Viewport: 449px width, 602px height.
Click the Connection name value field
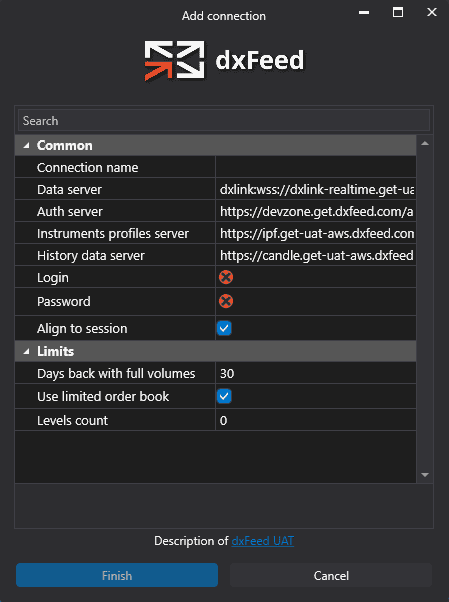(x=316, y=167)
